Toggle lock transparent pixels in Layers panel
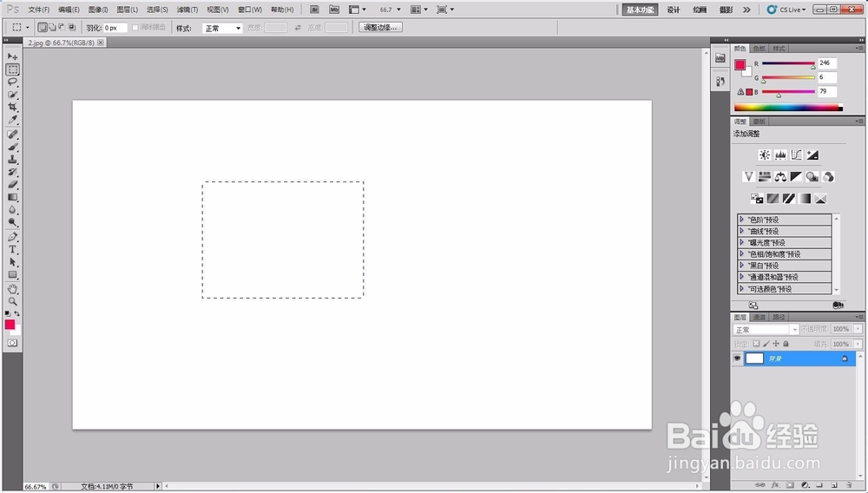868x493 pixels. [x=756, y=344]
